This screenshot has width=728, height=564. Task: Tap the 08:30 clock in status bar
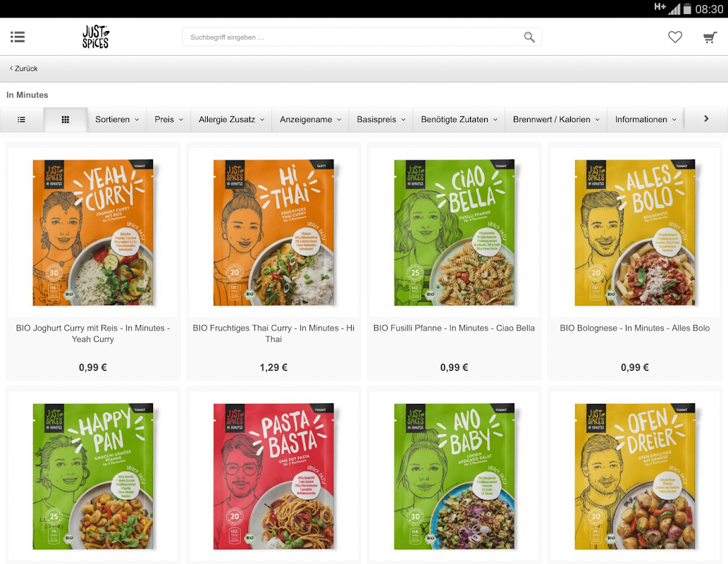point(709,9)
